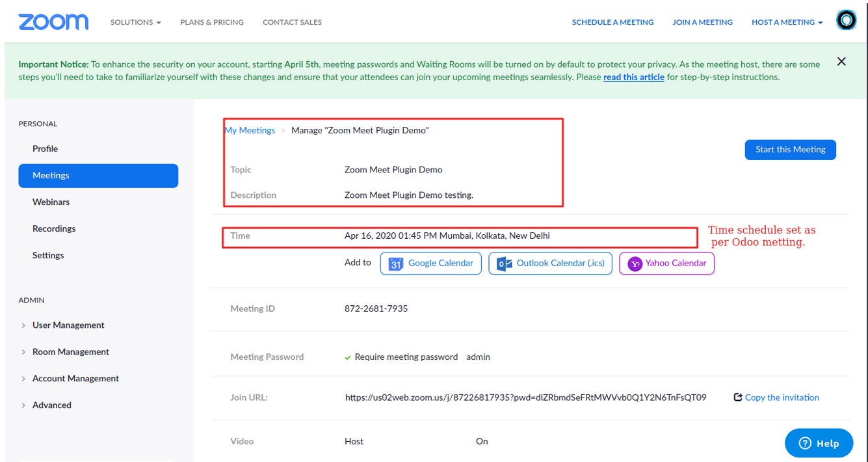Click the My Meetings breadcrumb link
This screenshot has height=462, width=868.
click(250, 130)
